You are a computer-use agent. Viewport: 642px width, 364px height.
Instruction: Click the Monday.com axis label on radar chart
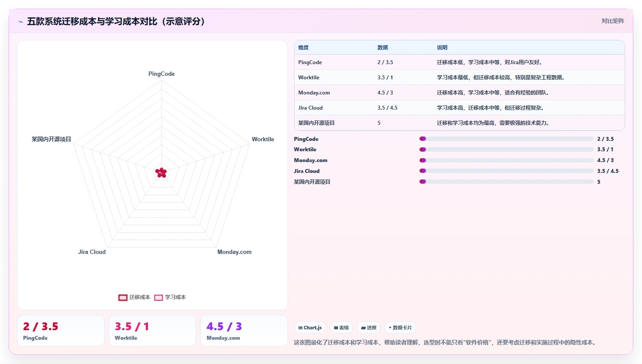click(234, 252)
